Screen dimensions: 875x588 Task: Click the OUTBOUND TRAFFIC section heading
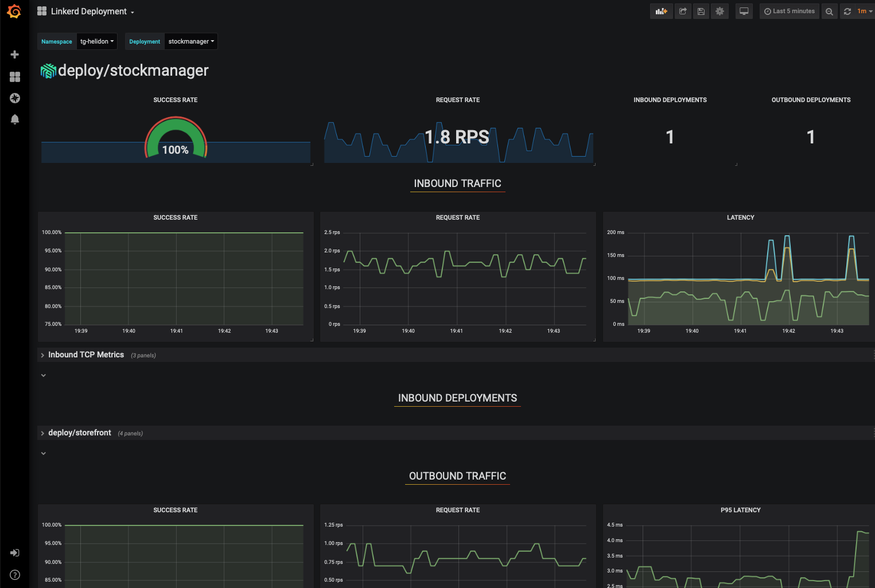[x=458, y=476]
